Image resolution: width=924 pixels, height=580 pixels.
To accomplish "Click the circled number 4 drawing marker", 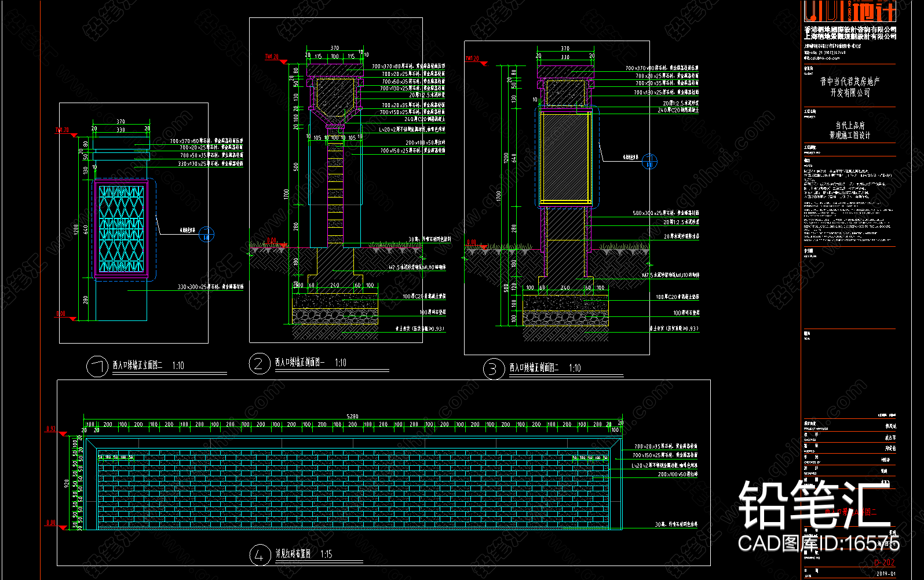I will pos(260,555).
